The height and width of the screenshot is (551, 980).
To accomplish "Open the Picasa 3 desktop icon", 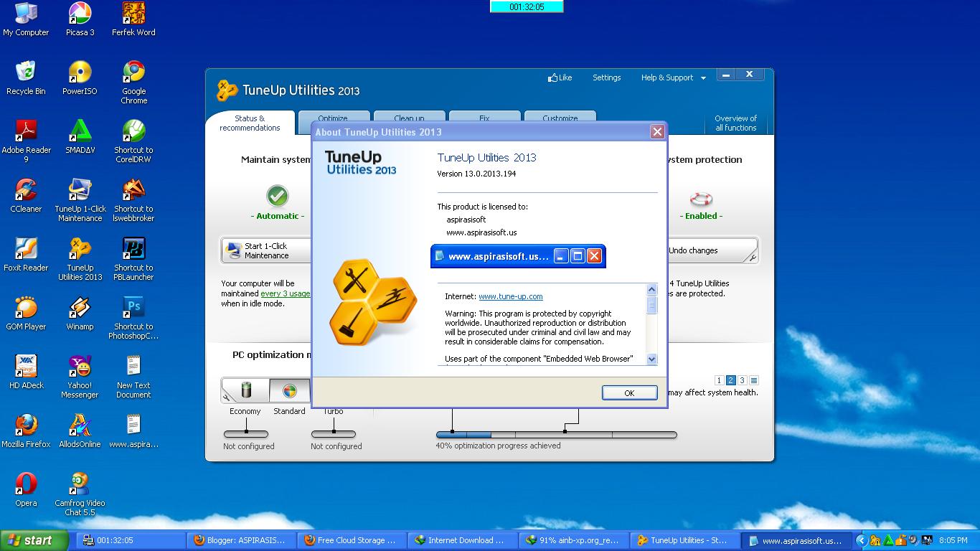I will coord(80,19).
